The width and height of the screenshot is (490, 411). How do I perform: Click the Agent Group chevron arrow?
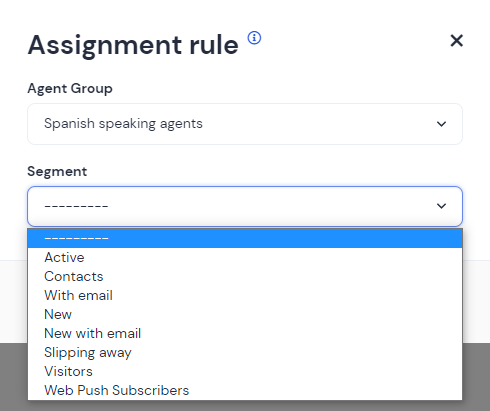(x=441, y=124)
